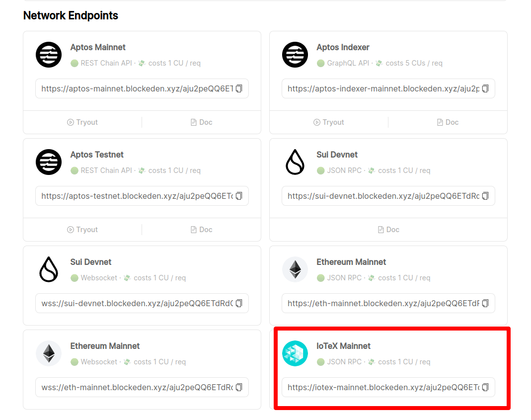The width and height of the screenshot is (531, 420).
Task: Copy the Aptos Indexer endpoint URL
Action: (485, 88)
